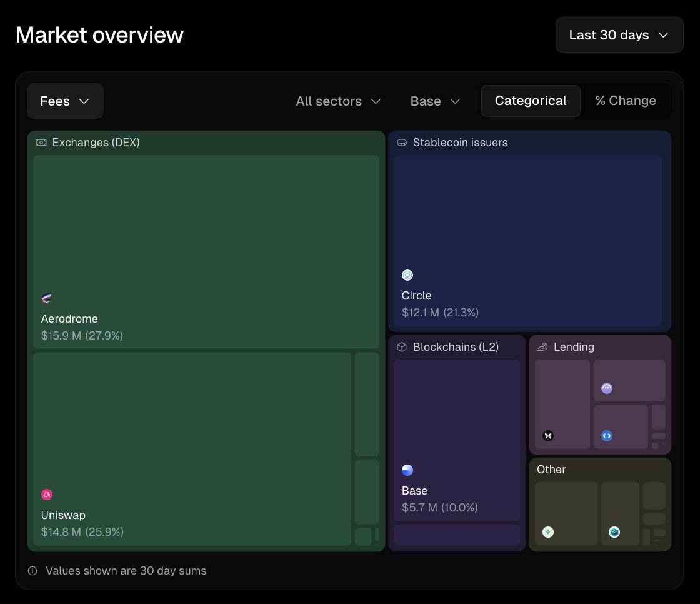Click the "Blockchains (L2)" sector label
The image size is (700, 604).
456,347
